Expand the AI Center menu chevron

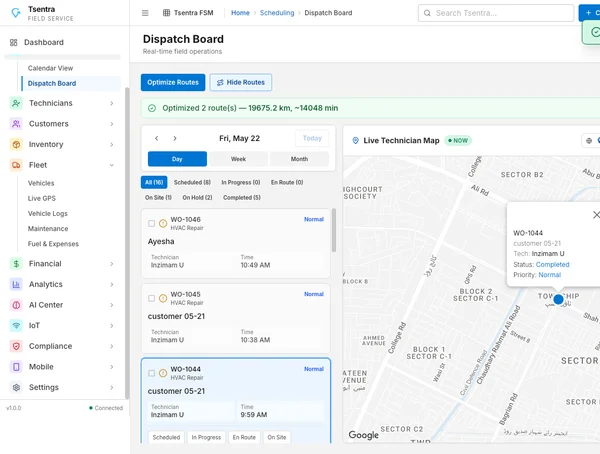(112, 305)
